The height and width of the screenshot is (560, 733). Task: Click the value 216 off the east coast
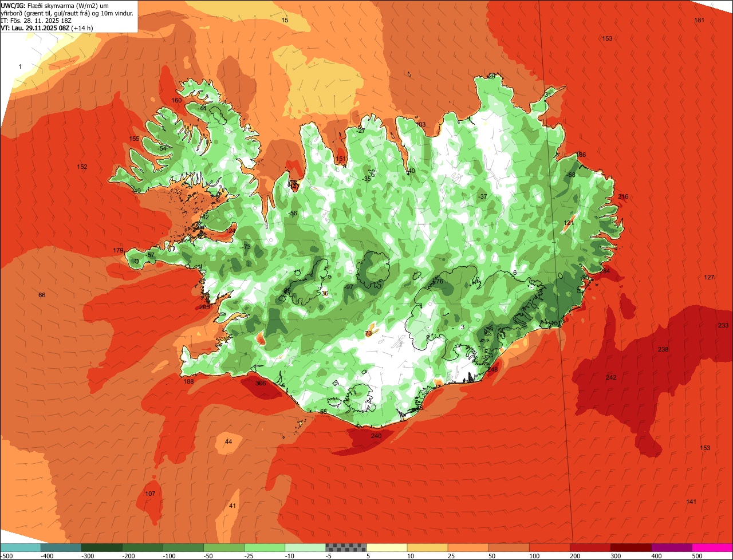coord(623,196)
